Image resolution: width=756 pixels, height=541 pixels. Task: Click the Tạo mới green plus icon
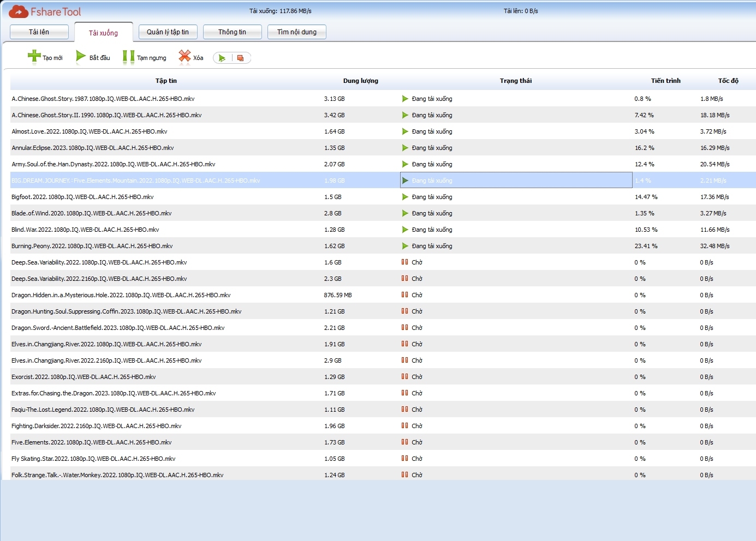click(x=34, y=56)
